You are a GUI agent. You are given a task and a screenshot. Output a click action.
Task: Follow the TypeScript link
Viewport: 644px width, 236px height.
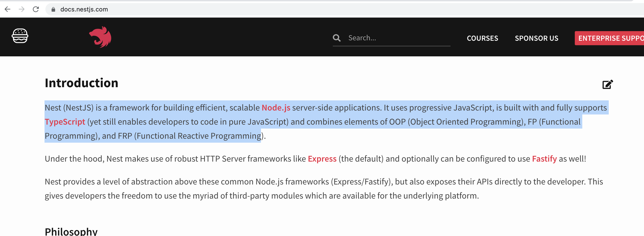(65, 122)
